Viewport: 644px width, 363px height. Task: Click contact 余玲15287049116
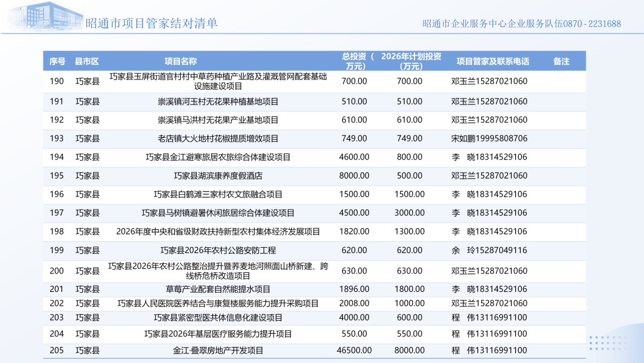pos(489,250)
